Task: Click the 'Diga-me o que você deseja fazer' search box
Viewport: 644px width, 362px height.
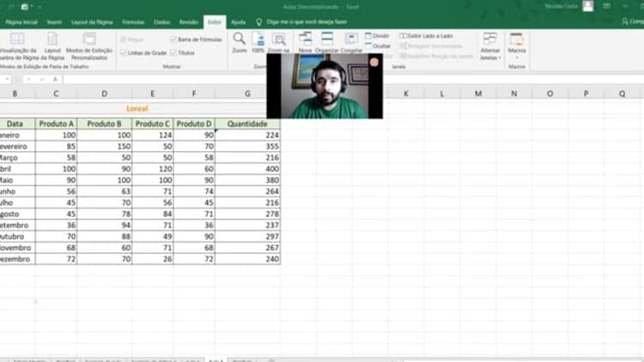Action: click(307, 21)
